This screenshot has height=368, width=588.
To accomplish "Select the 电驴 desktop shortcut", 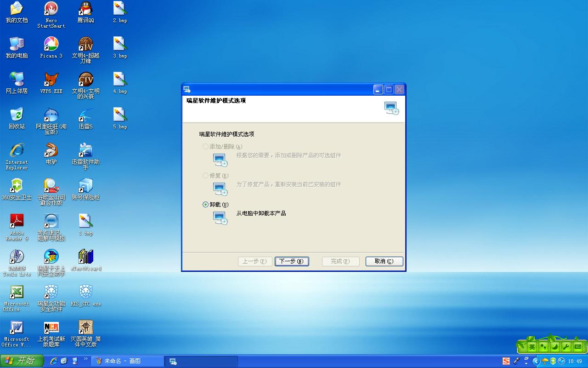I will (51, 154).
